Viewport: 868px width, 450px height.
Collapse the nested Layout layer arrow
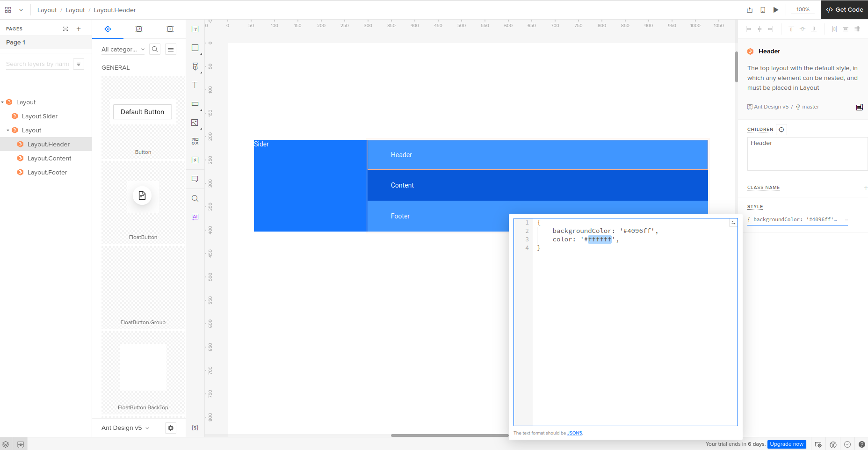pos(8,131)
